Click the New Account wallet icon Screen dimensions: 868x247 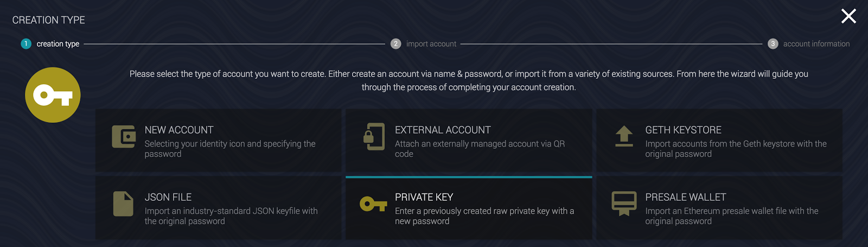[124, 137]
